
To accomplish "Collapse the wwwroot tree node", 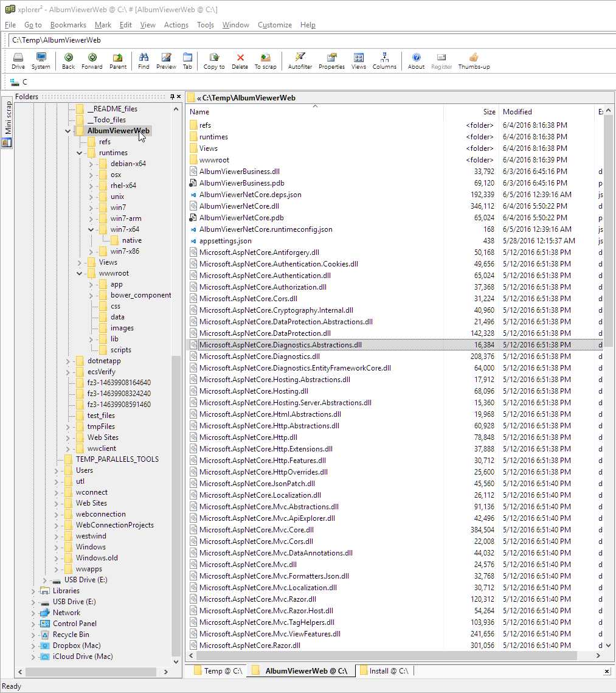I will [x=80, y=274].
